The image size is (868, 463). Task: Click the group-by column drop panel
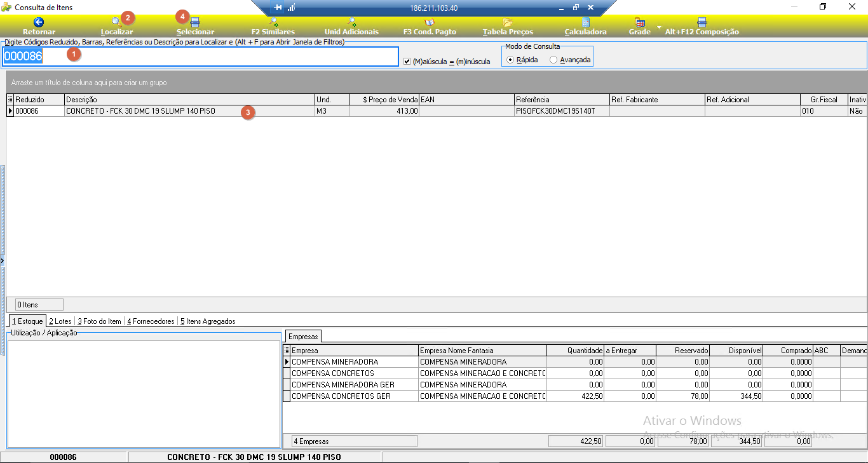click(436, 83)
